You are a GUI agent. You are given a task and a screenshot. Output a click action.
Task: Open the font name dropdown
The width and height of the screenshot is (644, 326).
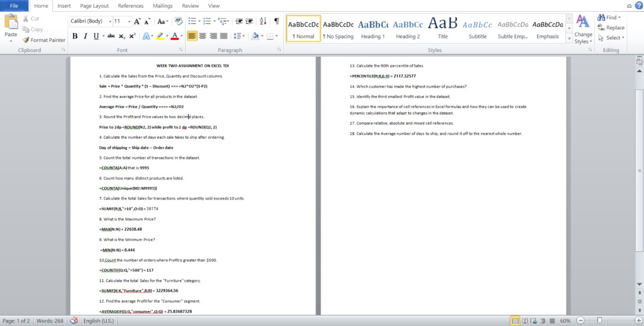pos(110,21)
